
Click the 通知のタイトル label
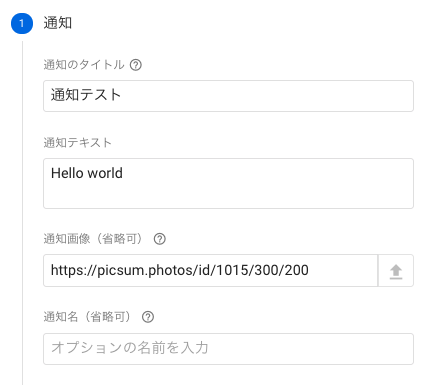(x=84, y=65)
